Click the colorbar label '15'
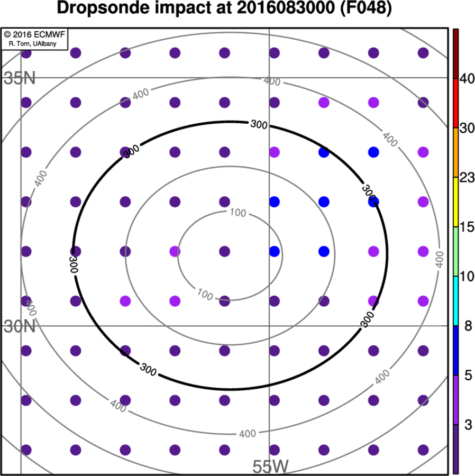Screen dimensions: 475x476 [467, 227]
